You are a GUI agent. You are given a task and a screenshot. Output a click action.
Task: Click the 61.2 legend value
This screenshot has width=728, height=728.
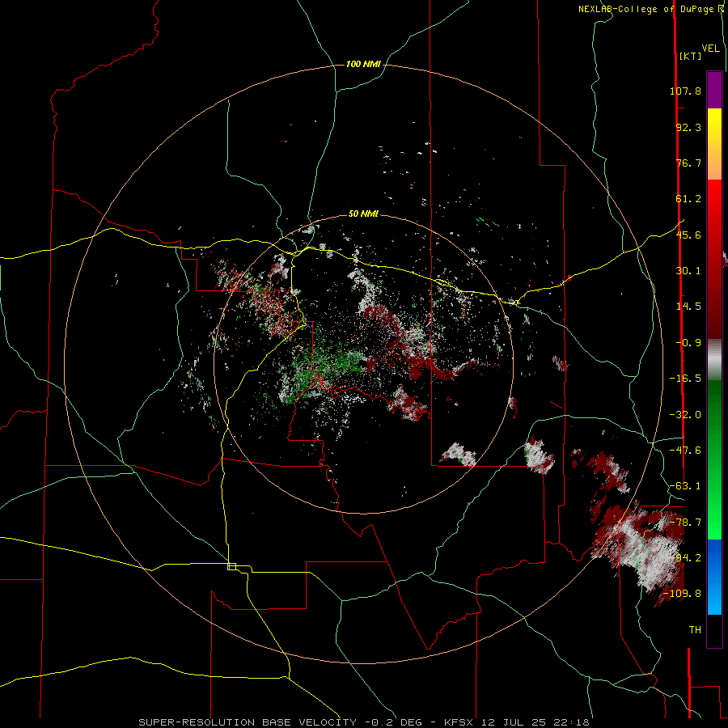[688, 199]
